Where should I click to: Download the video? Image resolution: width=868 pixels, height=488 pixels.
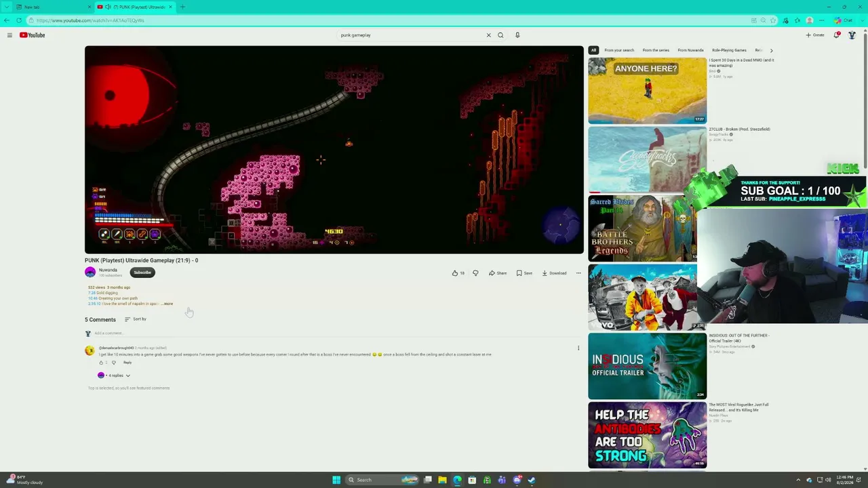pyautogui.click(x=554, y=273)
